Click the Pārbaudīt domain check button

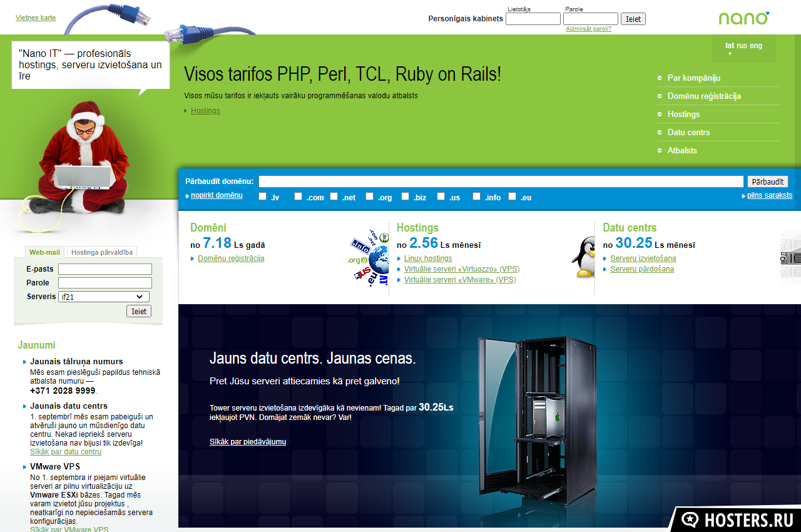click(x=768, y=182)
